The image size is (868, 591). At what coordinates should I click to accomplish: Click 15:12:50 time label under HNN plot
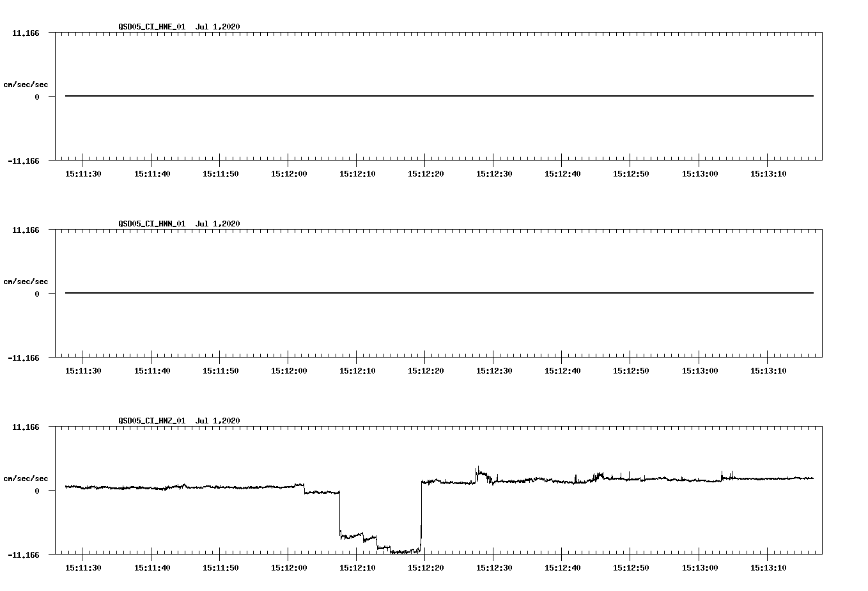point(631,371)
